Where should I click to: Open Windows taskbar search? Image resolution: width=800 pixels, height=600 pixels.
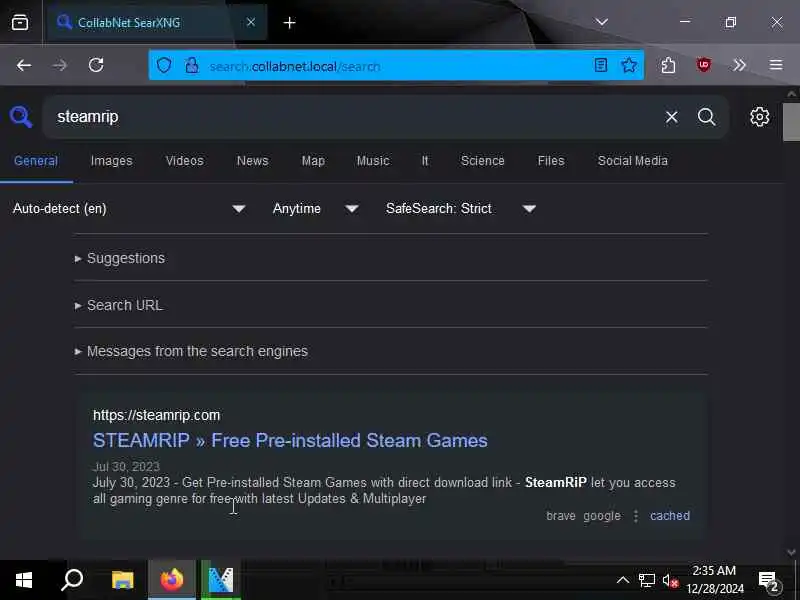click(x=72, y=580)
